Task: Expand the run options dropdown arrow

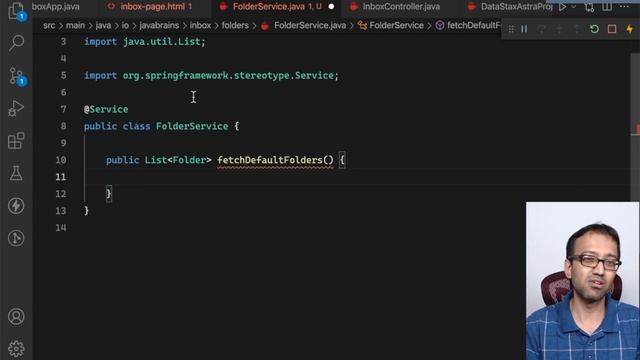Action: 573,7
